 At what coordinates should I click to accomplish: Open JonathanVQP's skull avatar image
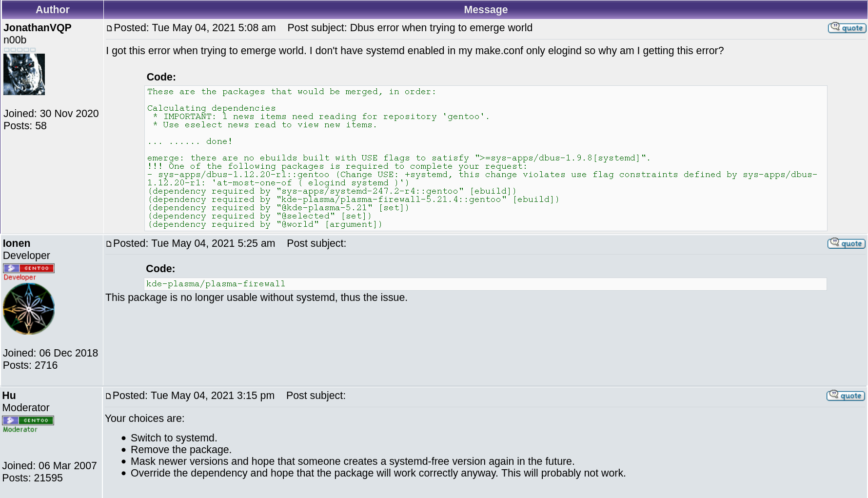click(x=24, y=74)
